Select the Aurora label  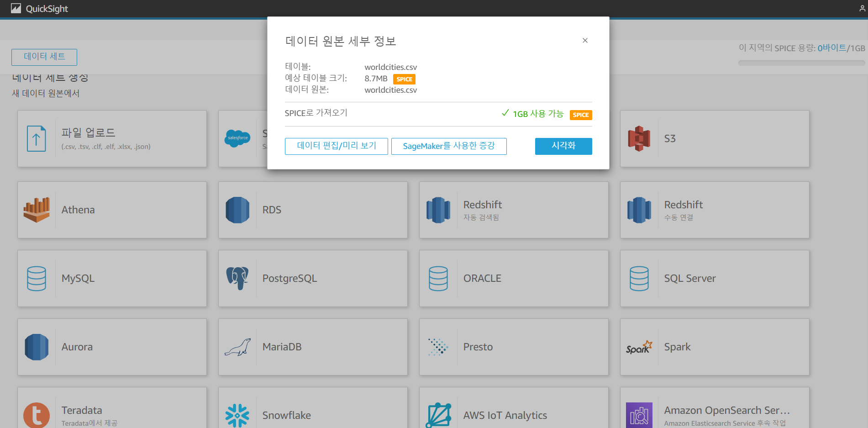tap(77, 347)
